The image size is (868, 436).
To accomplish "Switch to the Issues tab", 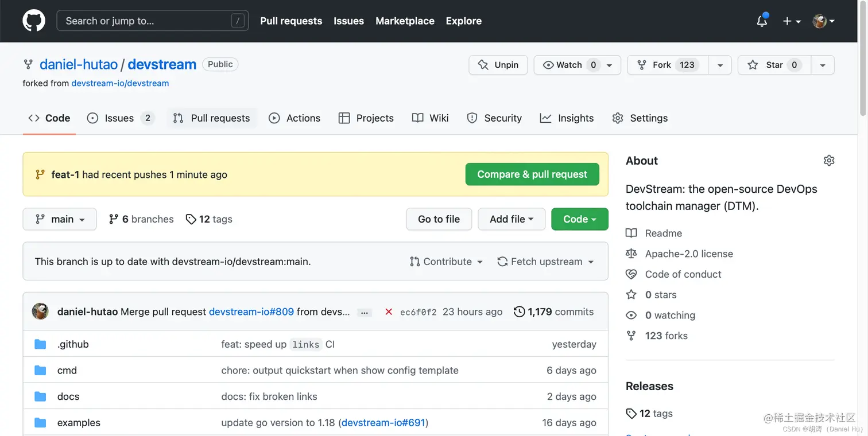I will pyautogui.click(x=119, y=118).
